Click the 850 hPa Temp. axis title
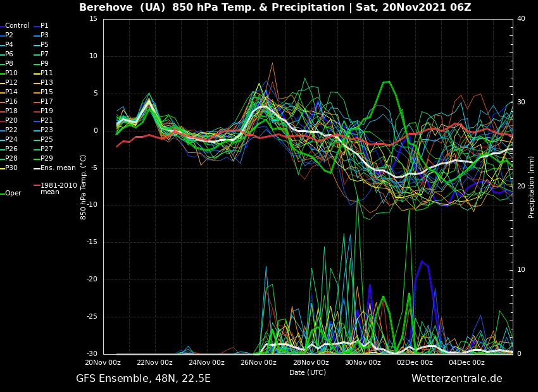This screenshot has width=538, height=392. pyautogui.click(x=84, y=187)
